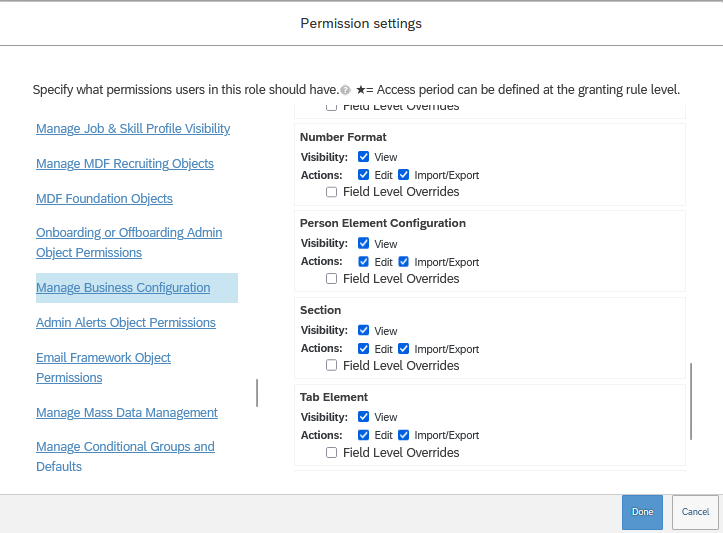The width and height of the screenshot is (723, 533).
Task: Enable Field Level Overrides for Tab Element
Action: tap(332, 453)
